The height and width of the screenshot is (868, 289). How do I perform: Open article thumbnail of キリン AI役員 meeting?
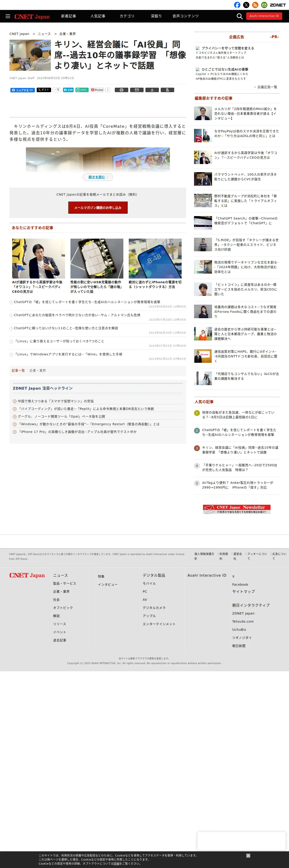(30, 55)
